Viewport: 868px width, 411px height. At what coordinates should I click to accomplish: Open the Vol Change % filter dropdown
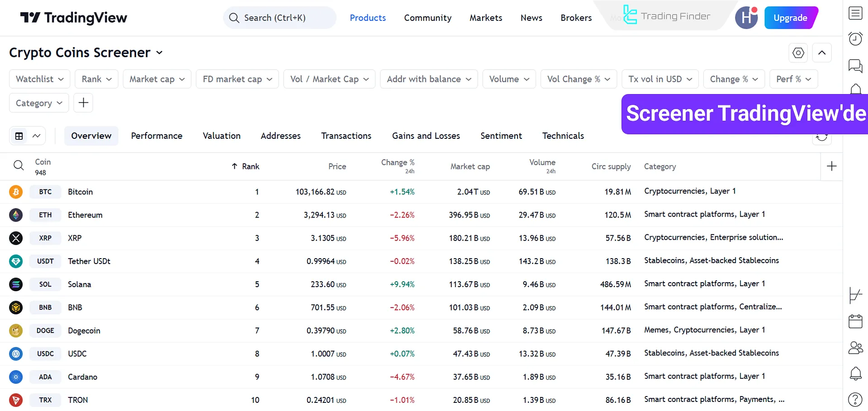coord(579,79)
